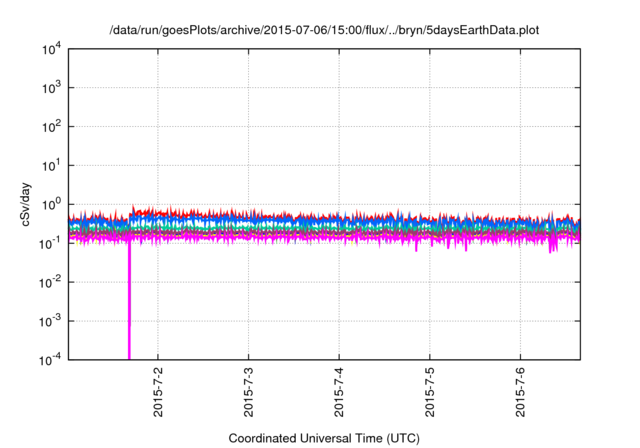640x448 pixels.
Task: Click the 2015-7-2 date tick label
Action: pos(158,392)
